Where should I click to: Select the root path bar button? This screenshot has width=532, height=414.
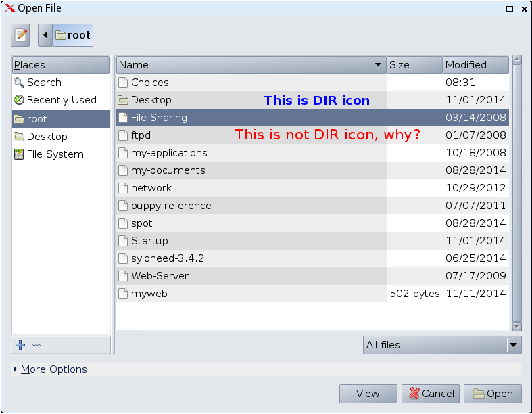click(x=73, y=35)
